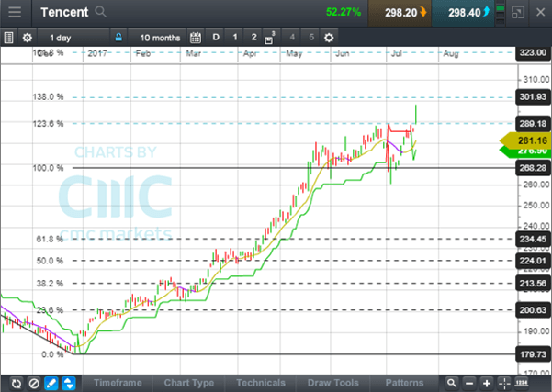Screen dimensions: 552x392
Task: Search for another instrument next to Tencent
Action: pos(100,12)
